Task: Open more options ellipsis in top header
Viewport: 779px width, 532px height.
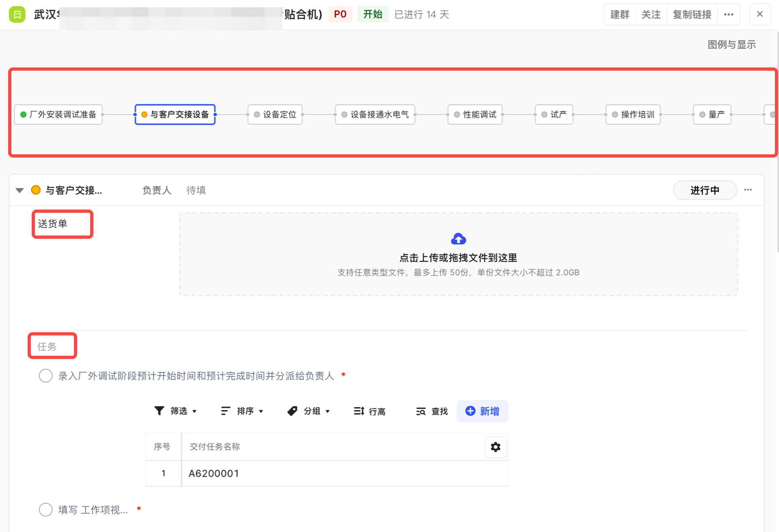Action: click(729, 15)
